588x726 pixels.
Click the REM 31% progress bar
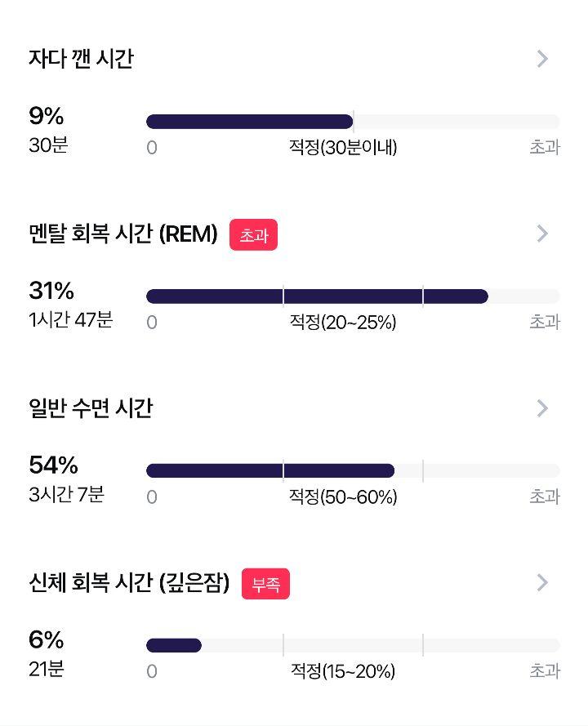(353, 296)
